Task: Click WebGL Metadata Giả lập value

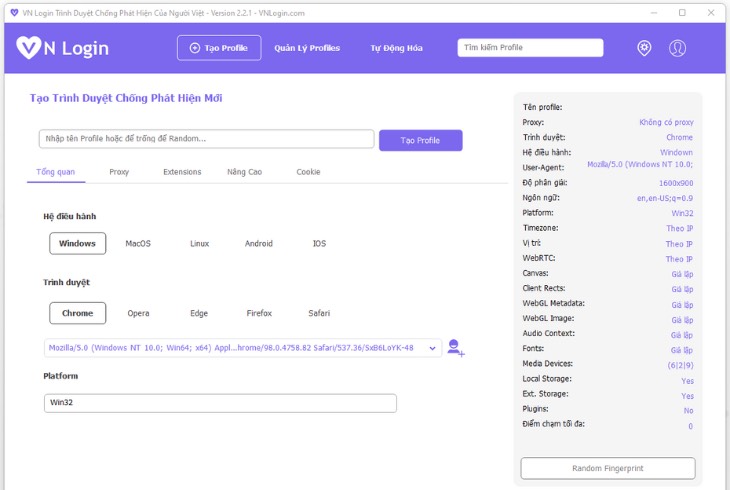Action: click(682, 305)
